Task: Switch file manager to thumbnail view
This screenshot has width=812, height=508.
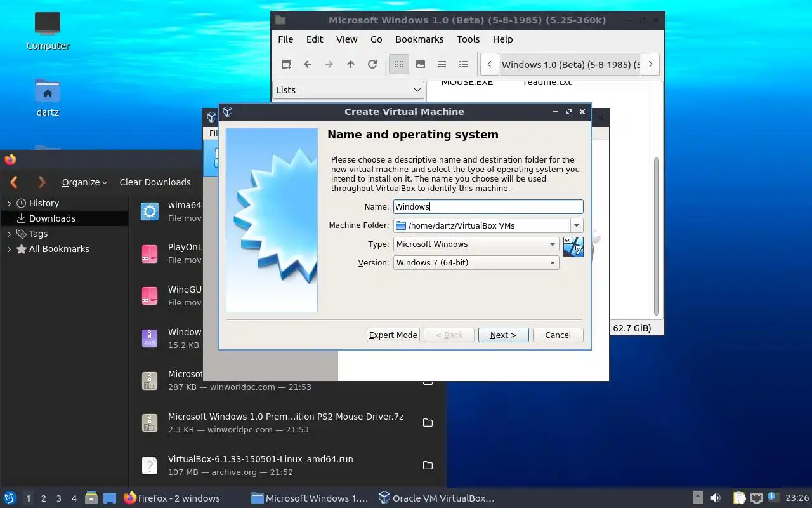Action: 421,64
